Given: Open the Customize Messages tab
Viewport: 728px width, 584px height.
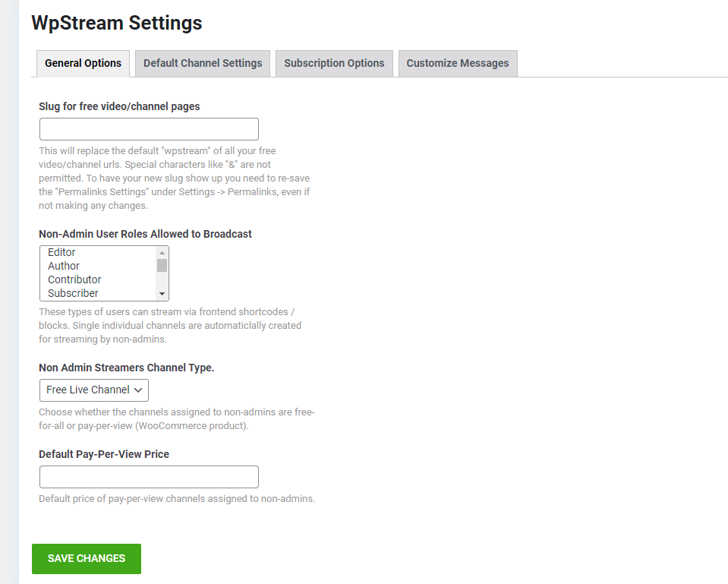Looking at the screenshot, I should pos(458,64).
